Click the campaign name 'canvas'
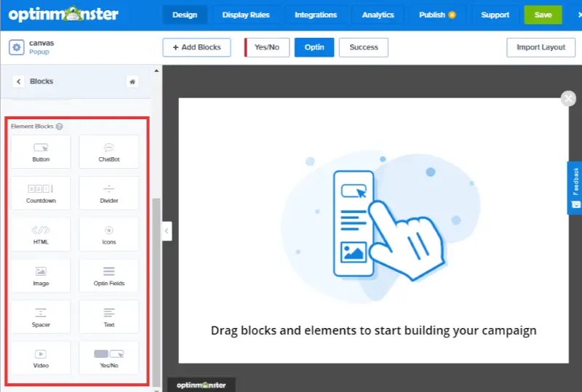Viewport: 582px width, 392px height. (x=41, y=43)
